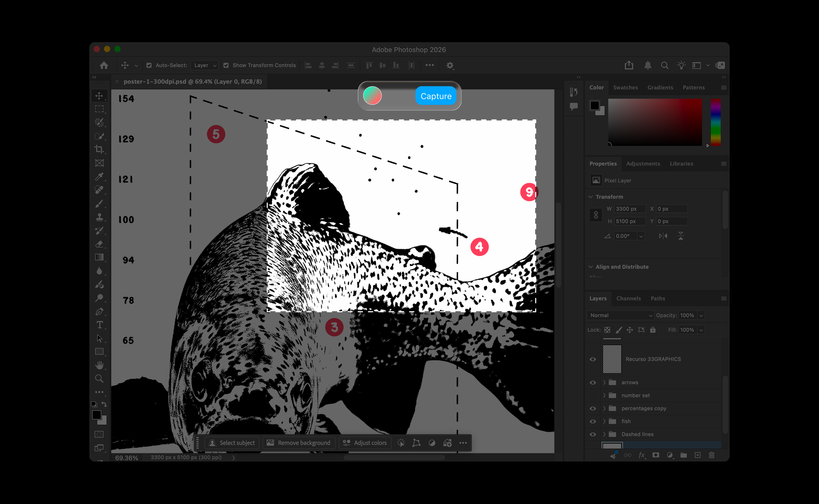Expand the Dashed lines group
819x504 pixels.
(604, 435)
